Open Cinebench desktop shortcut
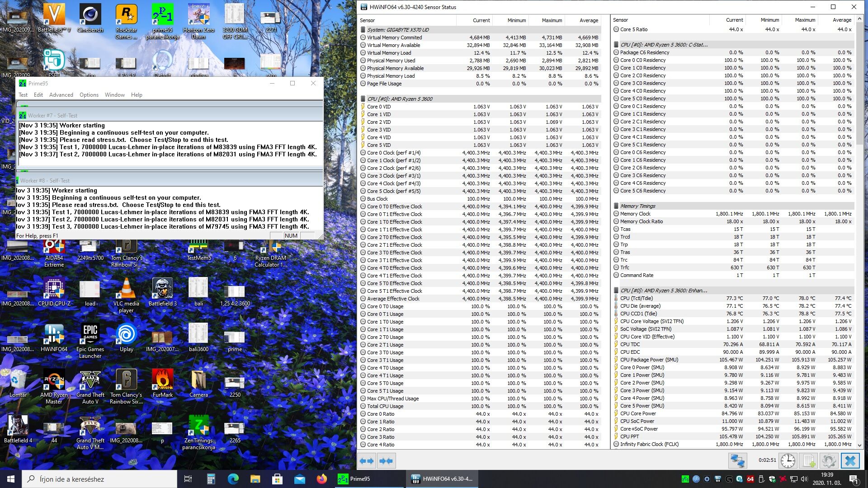The image size is (868, 488). tap(90, 19)
